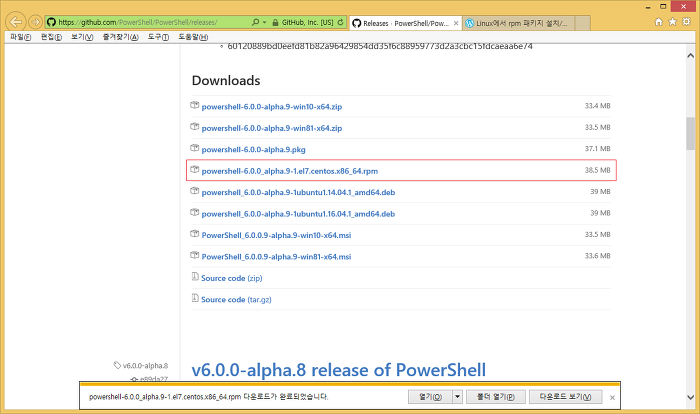
Task: Click package icon beside win10-x64.msi
Action: pyautogui.click(x=194, y=234)
